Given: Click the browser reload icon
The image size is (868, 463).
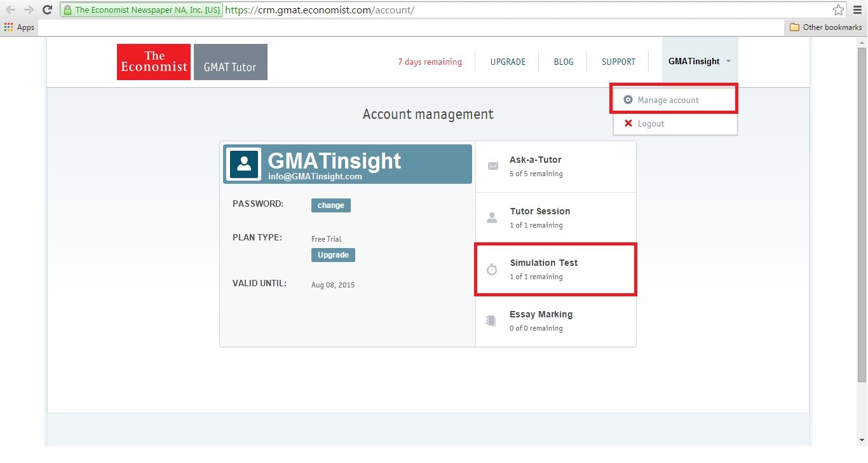Looking at the screenshot, I should click(47, 10).
